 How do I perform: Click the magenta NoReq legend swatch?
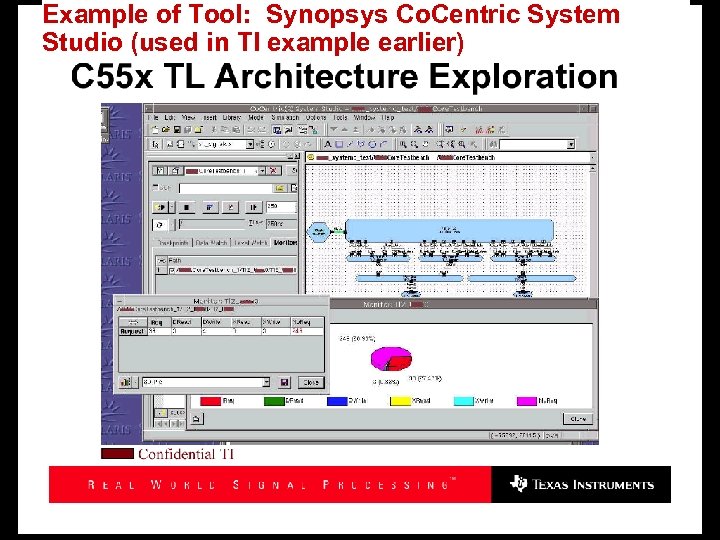pyautogui.click(x=527, y=401)
